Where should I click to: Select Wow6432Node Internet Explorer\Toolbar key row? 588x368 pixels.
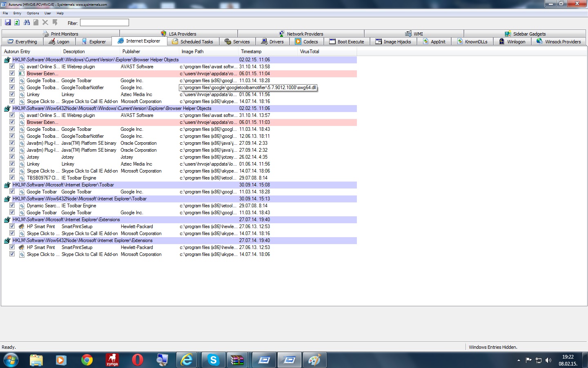coord(180,199)
